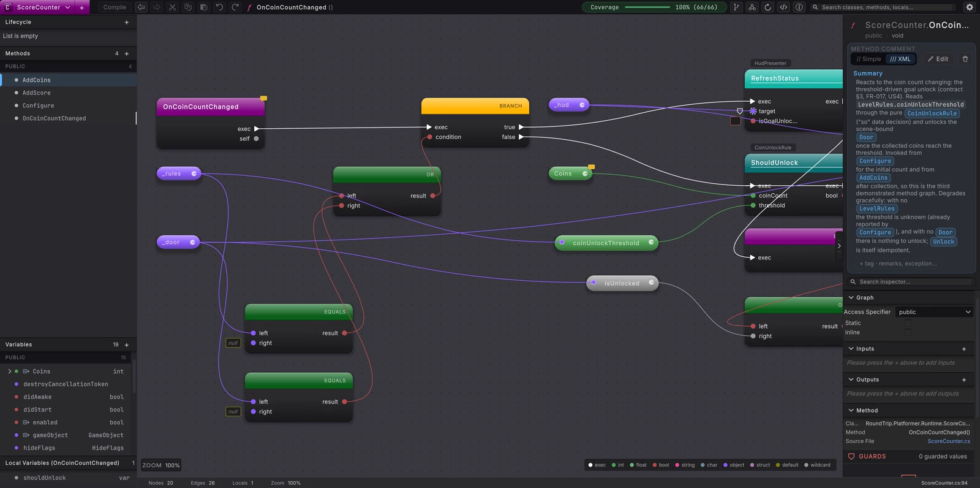Collapse the Outputs section
The image size is (980, 488).
coord(851,379)
